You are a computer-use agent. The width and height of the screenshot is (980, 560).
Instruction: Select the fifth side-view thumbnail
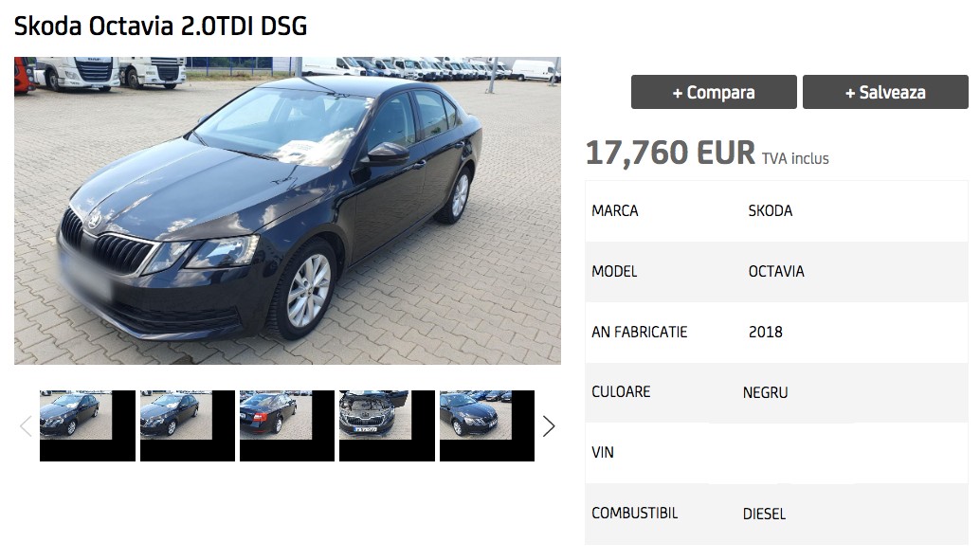coord(487,425)
